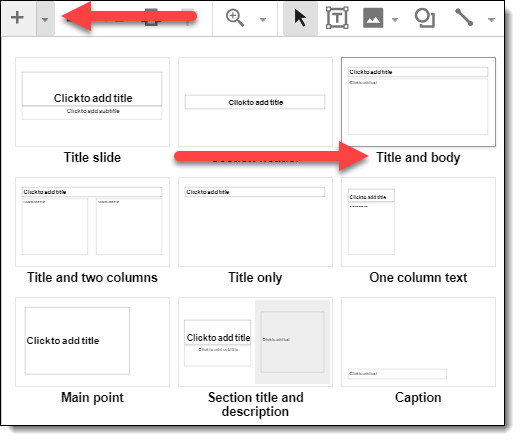This screenshot has width=520, height=441.
Task: Open the insert image dropdown arrow
Action: pyautogui.click(x=395, y=20)
